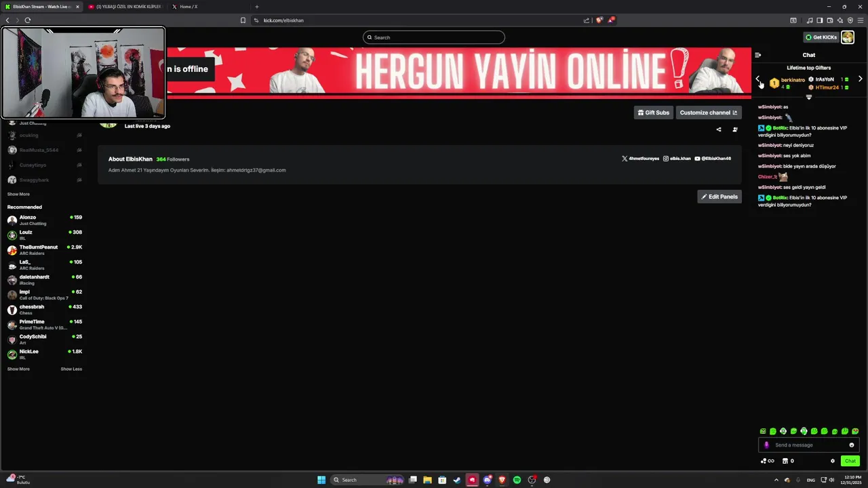Open a new browser tab

pyautogui.click(x=257, y=7)
